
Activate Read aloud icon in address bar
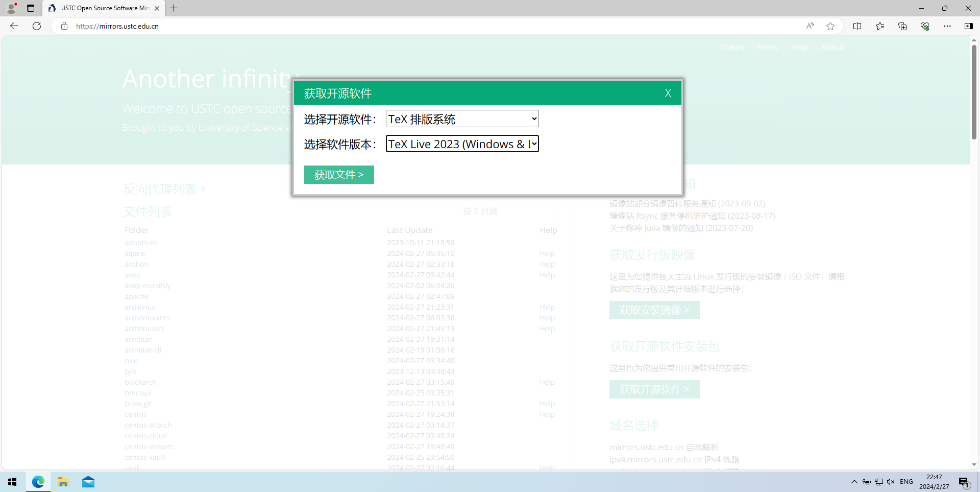(x=810, y=26)
